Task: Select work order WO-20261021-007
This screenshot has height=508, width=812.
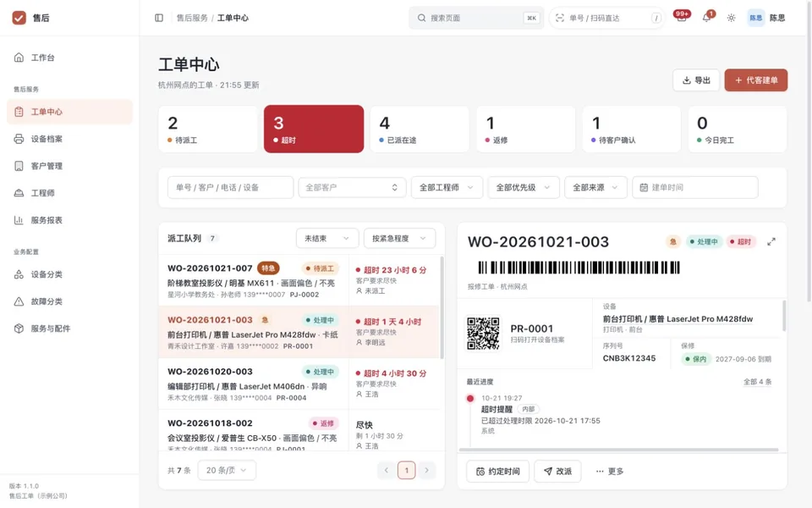Action: pyautogui.click(x=299, y=280)
